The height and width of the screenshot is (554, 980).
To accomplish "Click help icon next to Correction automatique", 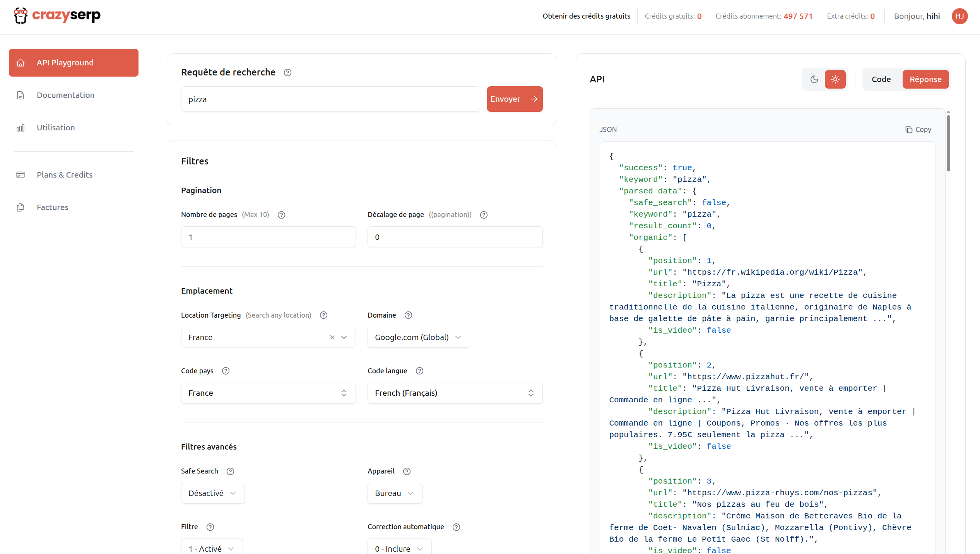I will point(456,527).
